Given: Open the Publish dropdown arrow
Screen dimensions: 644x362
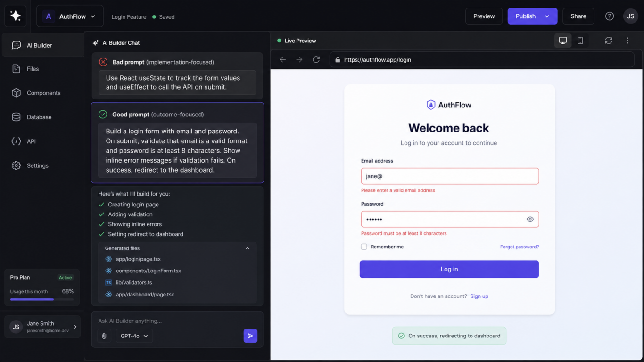Looking at the screenshot, I should point(547,16).
